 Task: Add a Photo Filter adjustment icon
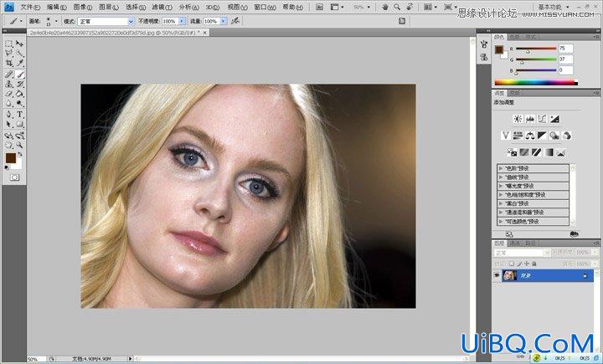pos(554,136)
